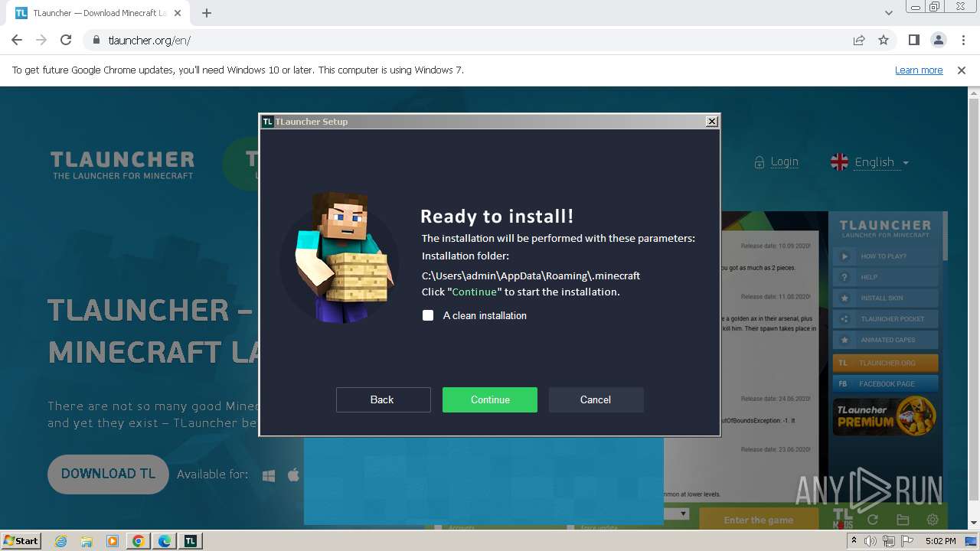Screen dimensions: 980x551
Task: Close the TLauncher browser tab
Action: point(178,13)
